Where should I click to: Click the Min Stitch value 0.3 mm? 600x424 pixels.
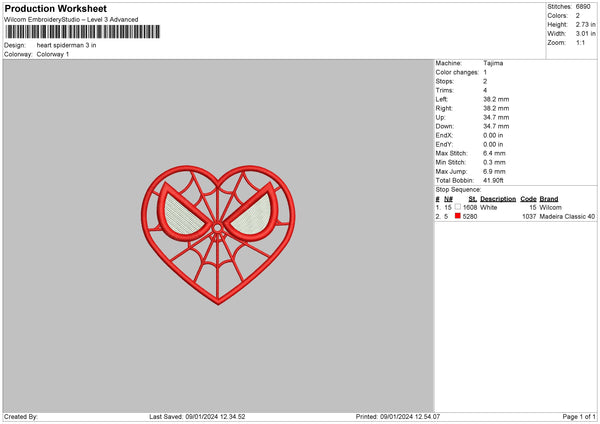[x=494, y=162]
